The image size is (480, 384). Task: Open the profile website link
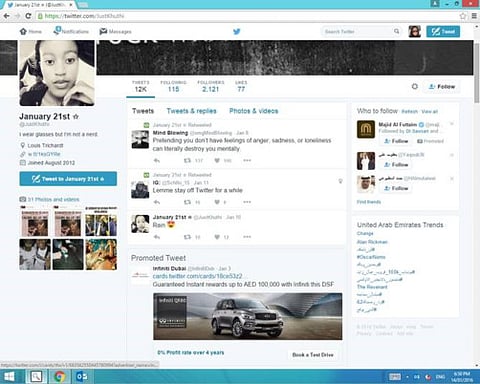click(x=44, y=154)
